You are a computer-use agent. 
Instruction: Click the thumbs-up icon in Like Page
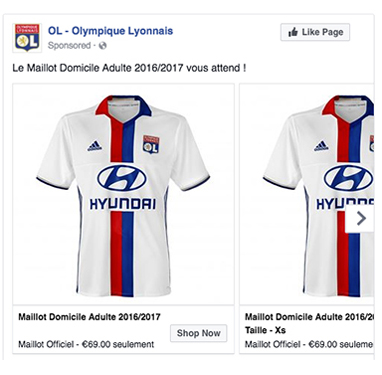tap(293, 32)
